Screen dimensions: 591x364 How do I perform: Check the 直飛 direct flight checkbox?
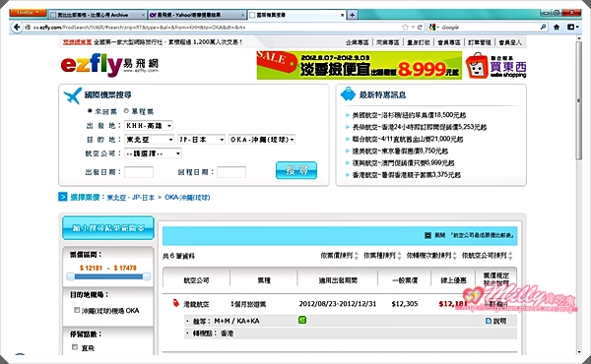click(x=75, y=347)
